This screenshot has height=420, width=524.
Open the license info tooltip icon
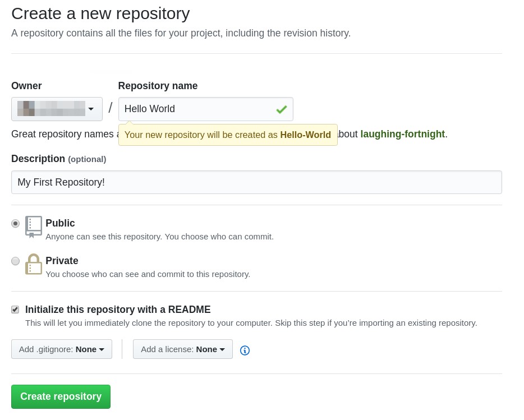(245, 350)
